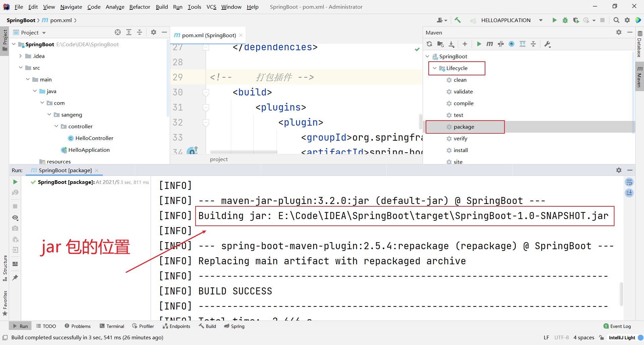This screenshot has height=345, width=644.
Task: Execute a Maven goal using the m icon
Action: pos(490,44)
